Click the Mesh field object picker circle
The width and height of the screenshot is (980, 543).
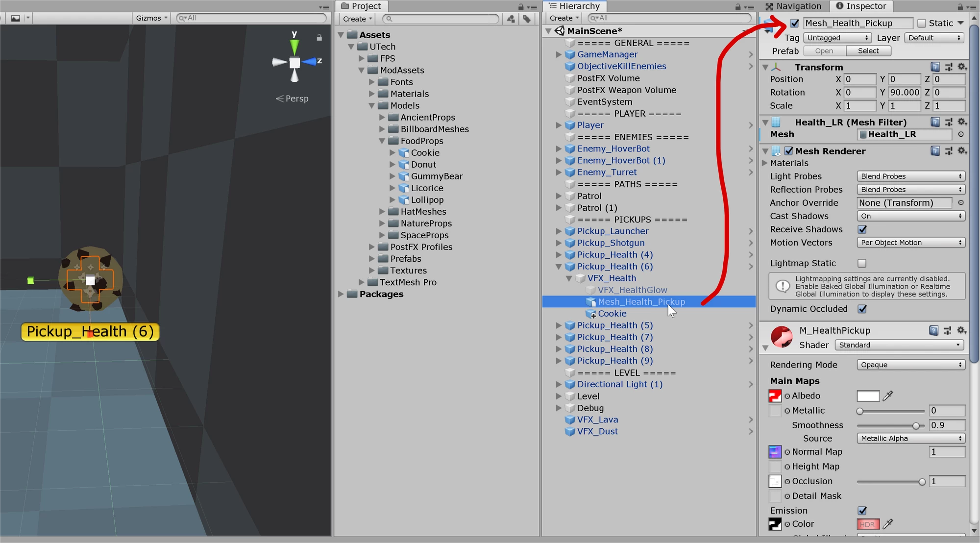point(961,134)
